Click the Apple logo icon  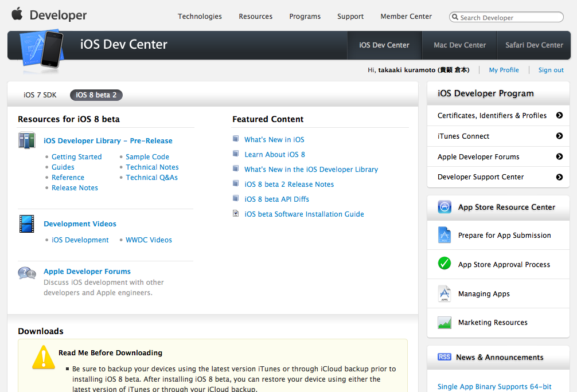coord(17,14)
